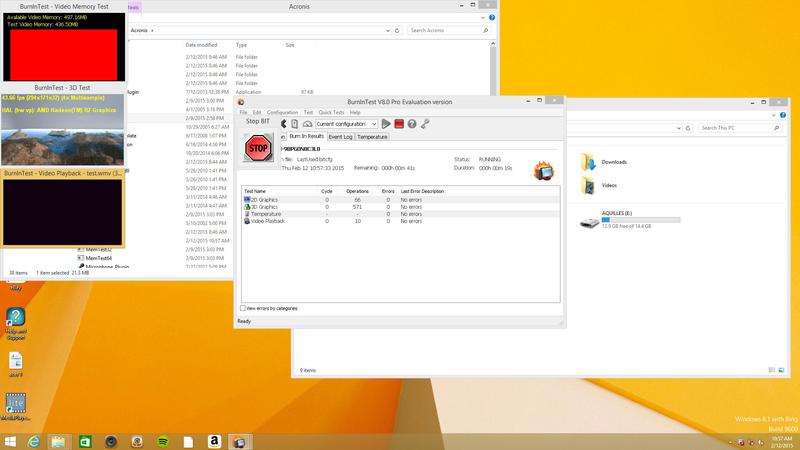
Task: Switch This PC to large icons view
Action: pos(781,370)
